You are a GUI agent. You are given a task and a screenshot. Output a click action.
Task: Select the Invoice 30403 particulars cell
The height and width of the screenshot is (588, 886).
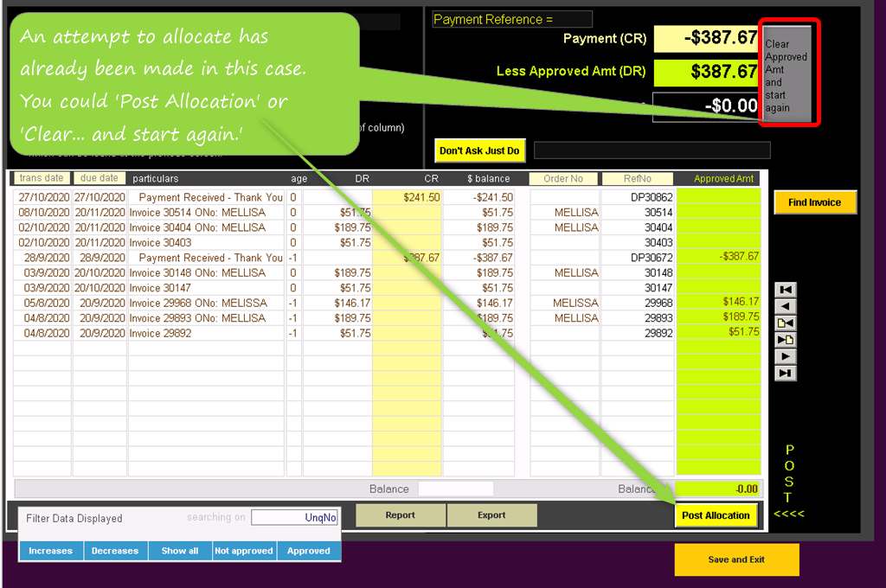click(206, 243)
